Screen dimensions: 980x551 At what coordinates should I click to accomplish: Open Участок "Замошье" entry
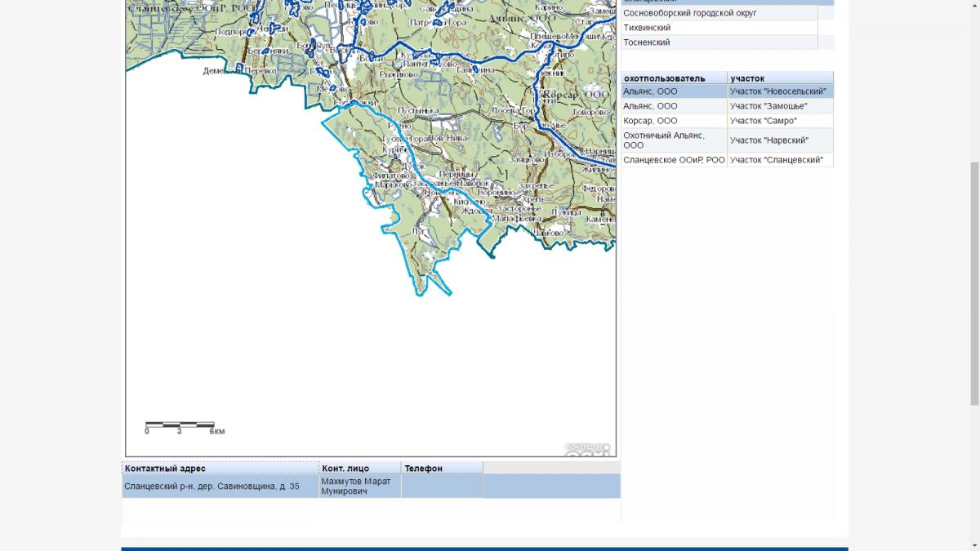[780, 106]
